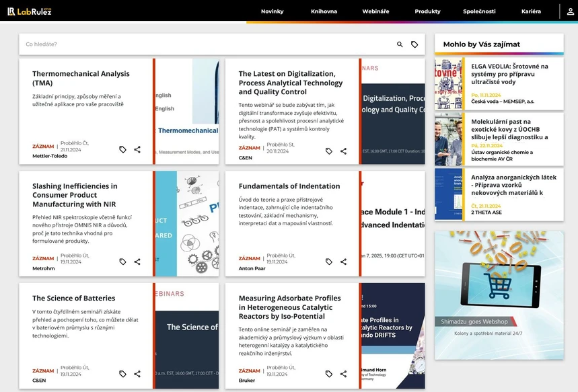Open ELGA VEOLIA Šrotovné article
Image resolution: width=578 pixels, height=392 pixels.
509,74
